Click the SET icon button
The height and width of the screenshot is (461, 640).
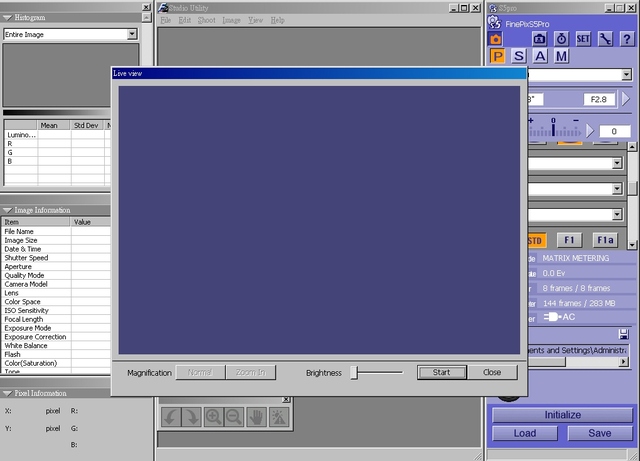pyautogui.click(x=583, y=39)
